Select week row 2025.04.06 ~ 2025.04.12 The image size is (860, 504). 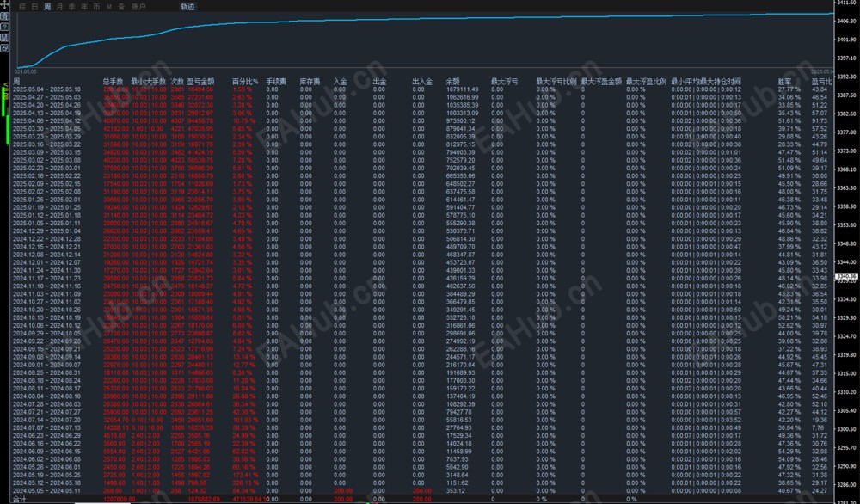pyautogui.click(x=422, y=120)
